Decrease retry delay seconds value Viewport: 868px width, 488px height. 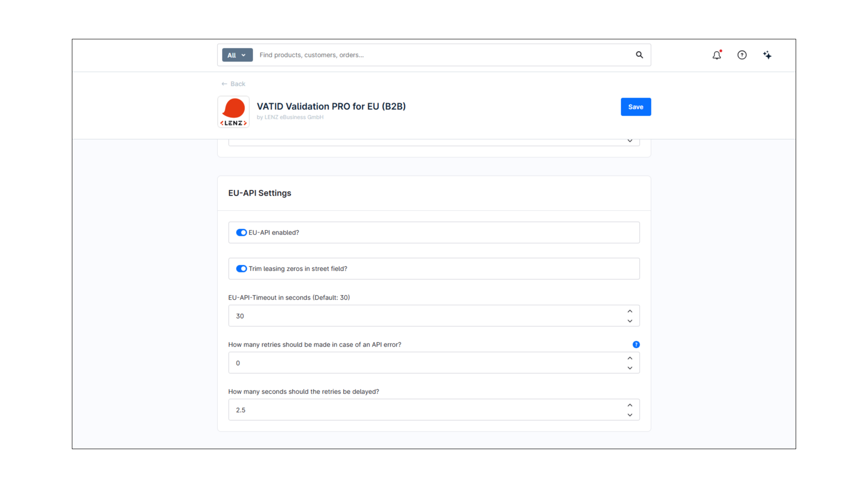(630, 415)
